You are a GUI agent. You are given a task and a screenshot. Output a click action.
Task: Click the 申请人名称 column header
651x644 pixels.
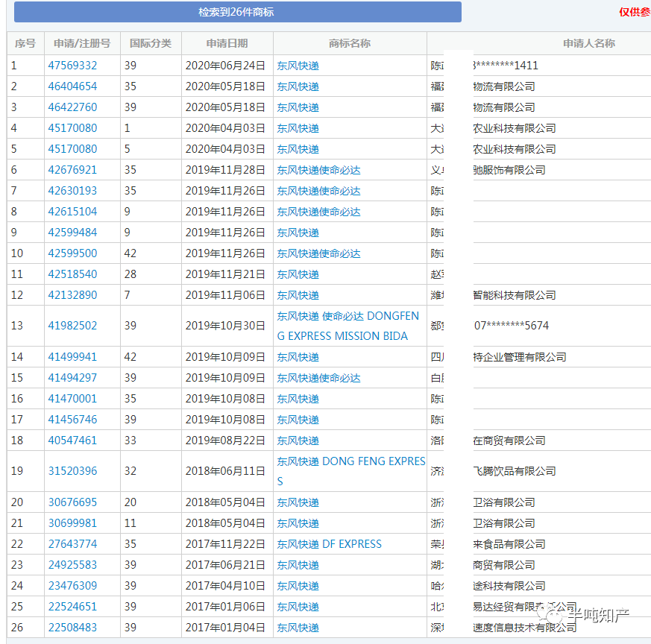(588, 43)
